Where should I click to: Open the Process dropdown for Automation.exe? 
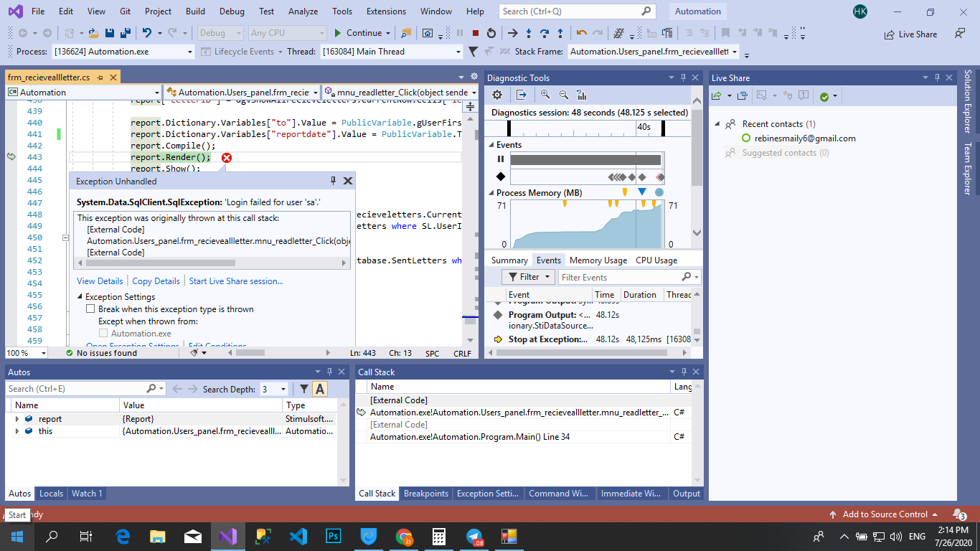click(190, 52)
